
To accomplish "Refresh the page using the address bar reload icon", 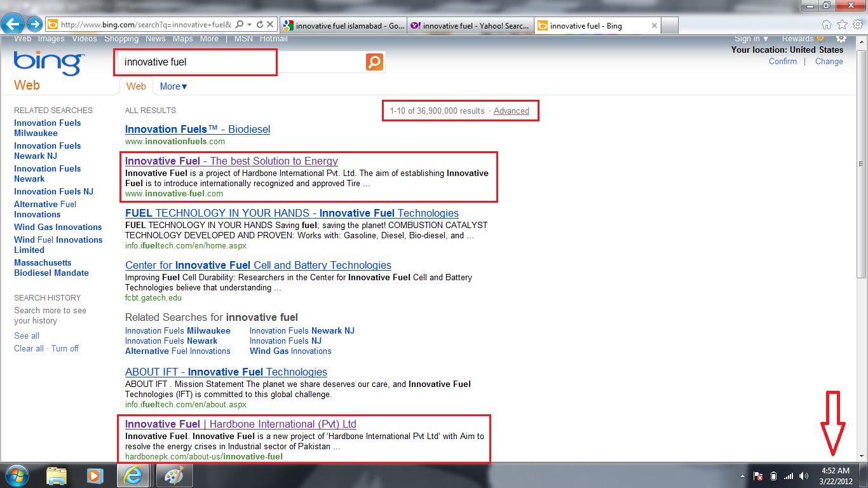I will [260, 25].
